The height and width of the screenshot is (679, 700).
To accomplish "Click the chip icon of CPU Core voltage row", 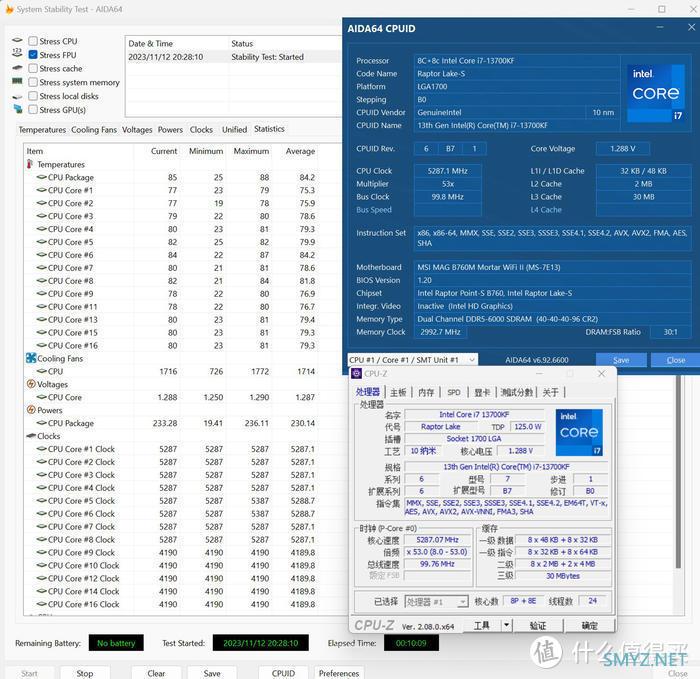I will 42,397.
